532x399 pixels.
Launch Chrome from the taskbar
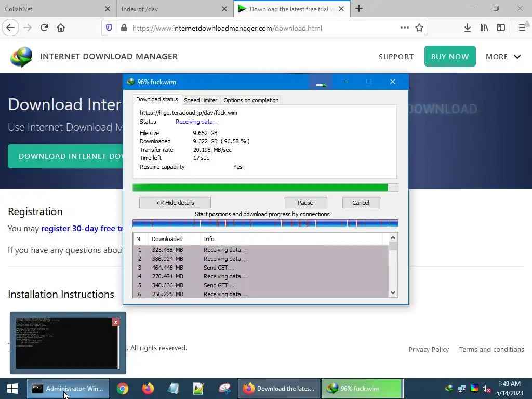click(123, 389)
